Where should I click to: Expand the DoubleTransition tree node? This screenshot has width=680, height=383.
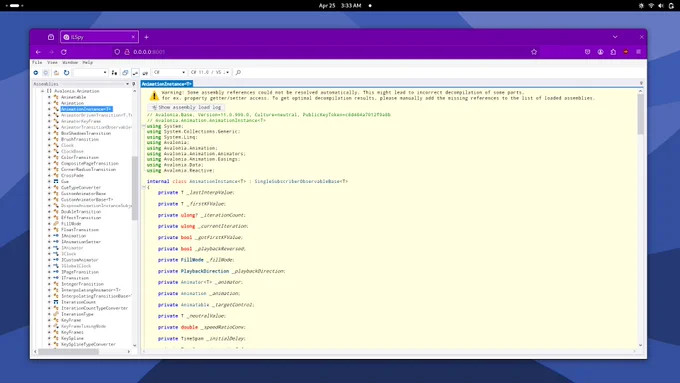click(49, 212)
